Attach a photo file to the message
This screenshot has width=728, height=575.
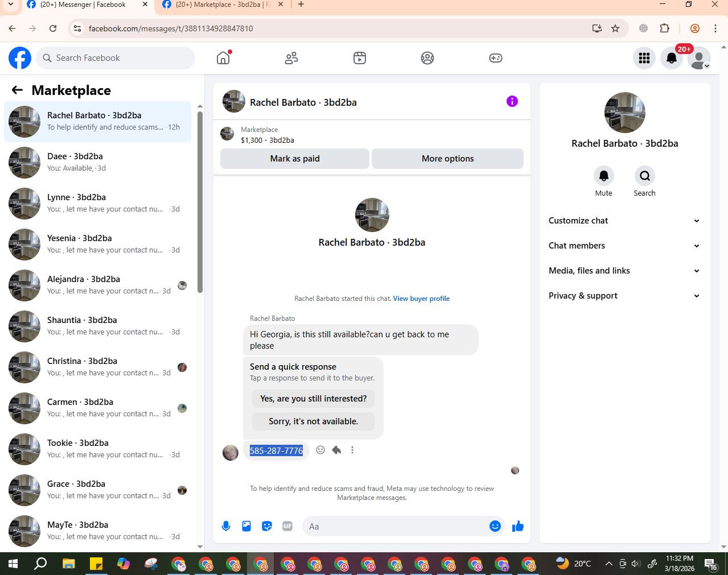246,526
